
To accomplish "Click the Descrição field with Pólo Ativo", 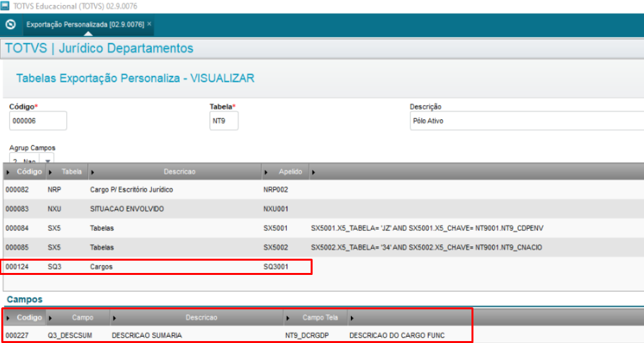I will pyautogui.click(x=527, y=121).
